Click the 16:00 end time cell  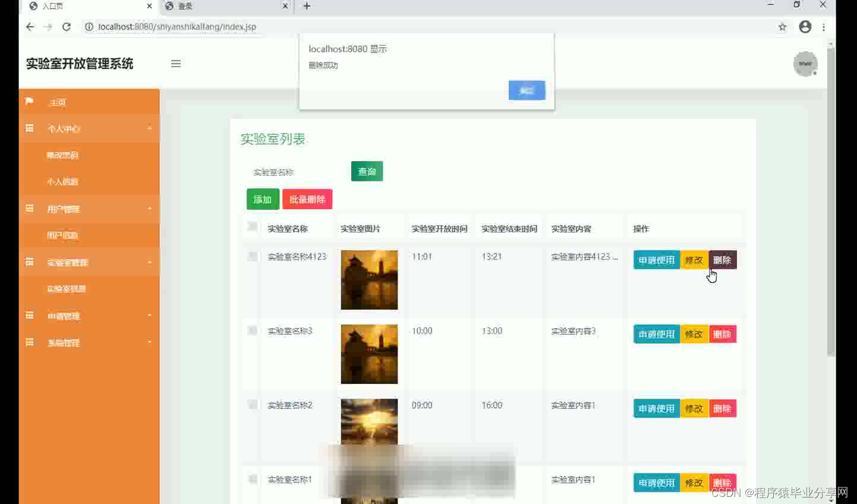pos(492,405)
